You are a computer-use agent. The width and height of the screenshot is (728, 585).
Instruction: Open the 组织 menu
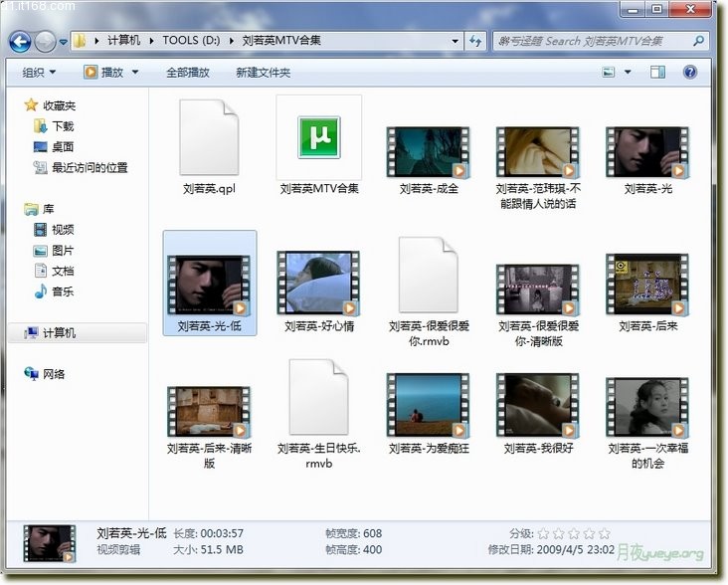point(39,72)
